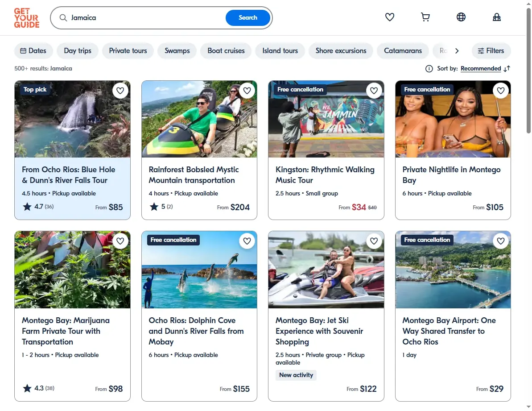Click the magnifier icon in search box

[63, 18]
